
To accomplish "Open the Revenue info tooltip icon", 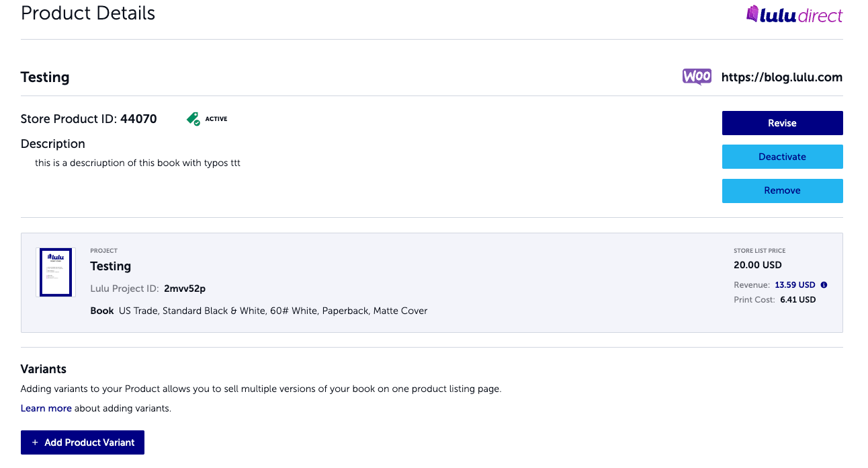I will pos(824,284).
